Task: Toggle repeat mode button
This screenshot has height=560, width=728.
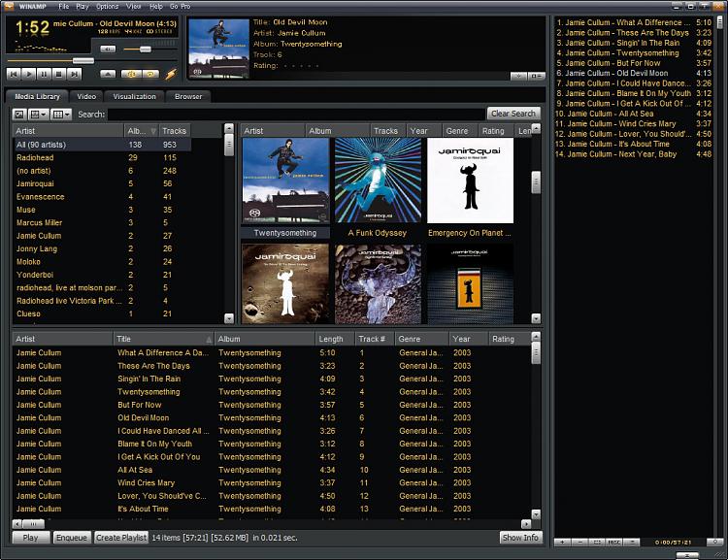Action: coord(150,74)
